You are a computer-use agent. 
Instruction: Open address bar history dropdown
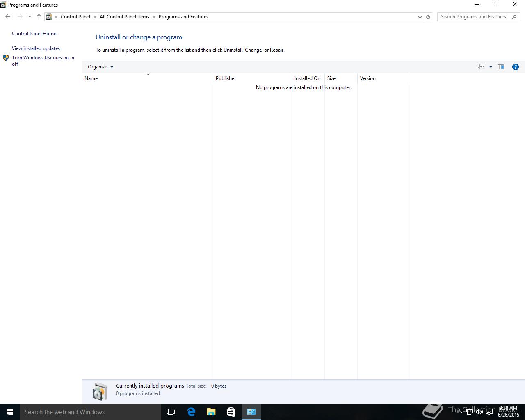420,17
